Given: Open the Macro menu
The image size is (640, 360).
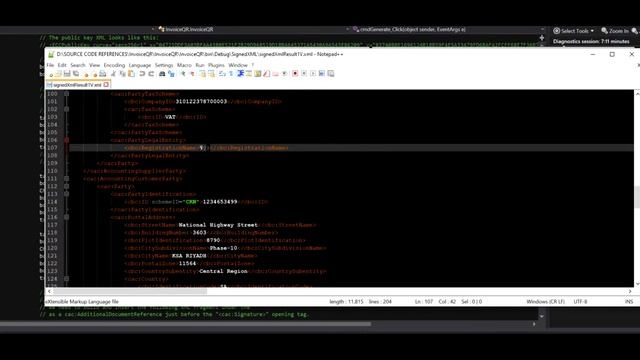Looking at the screenshot, I should tap(184, 65).
